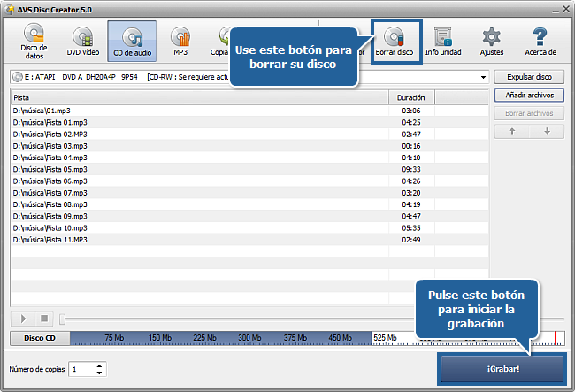
Task: Start burning with the ¡Grabar! button
Action: click(502, 369)
